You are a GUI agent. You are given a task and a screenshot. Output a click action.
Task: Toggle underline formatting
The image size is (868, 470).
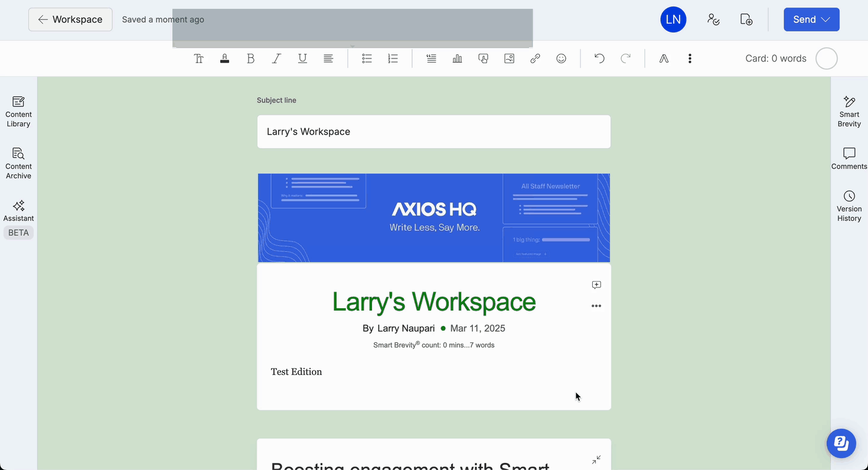click(x=302, y=58)
